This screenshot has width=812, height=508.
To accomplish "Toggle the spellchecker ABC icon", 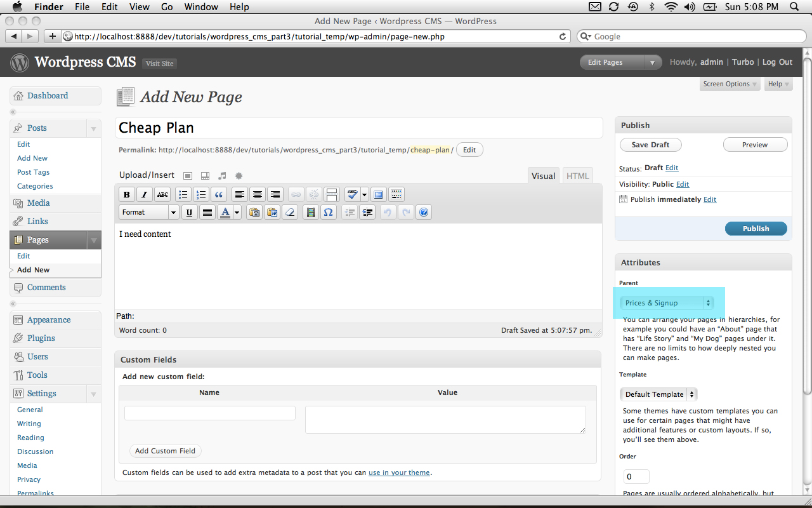I will [352, 194].
